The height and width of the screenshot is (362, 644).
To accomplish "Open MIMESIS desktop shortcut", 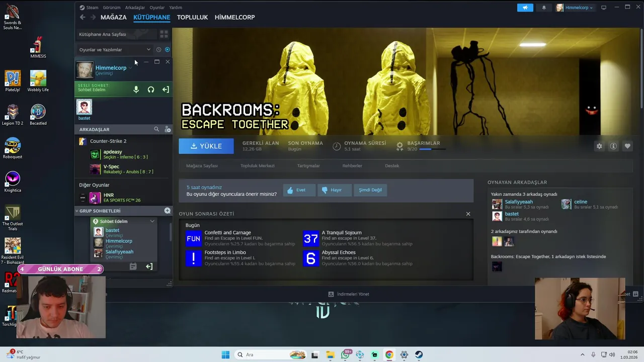I will 38,47.
